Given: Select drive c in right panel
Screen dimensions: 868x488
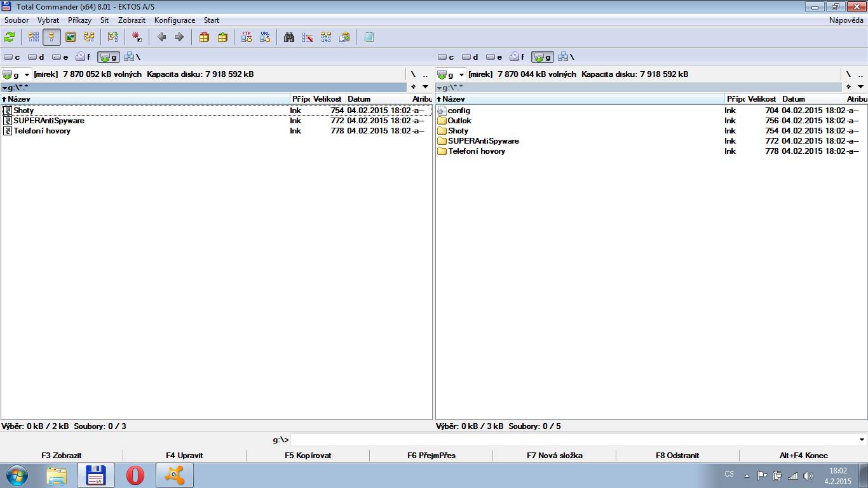Looking at the screenshot, I should 447,57.
